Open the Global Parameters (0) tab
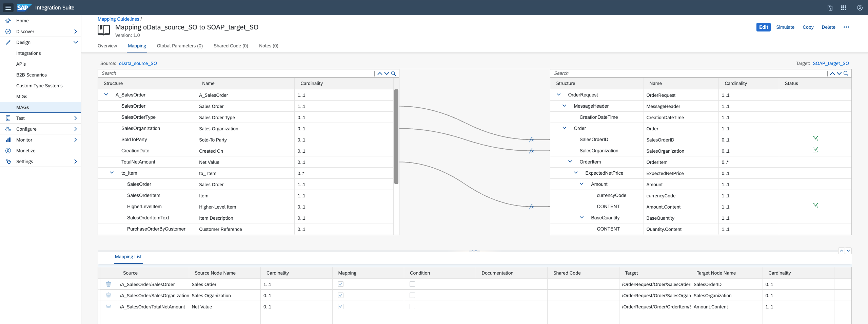868x324 pixels. tap(180, 46)
